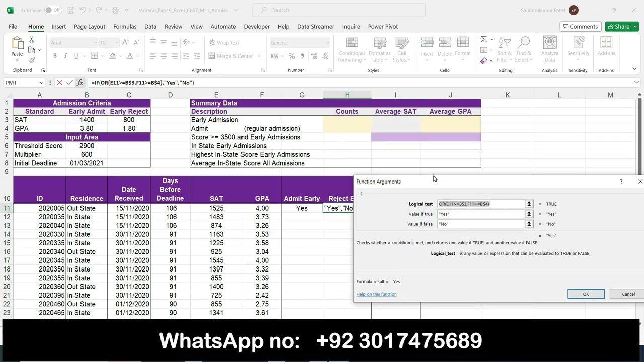
Task: Toggle Bold formatting
Action: [x=55, y=56]
